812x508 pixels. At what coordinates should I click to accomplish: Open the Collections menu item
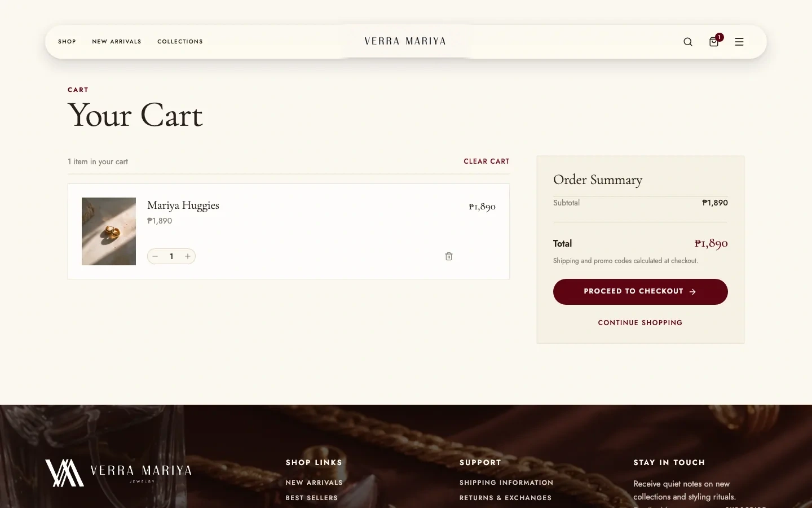tap(180, 42)
